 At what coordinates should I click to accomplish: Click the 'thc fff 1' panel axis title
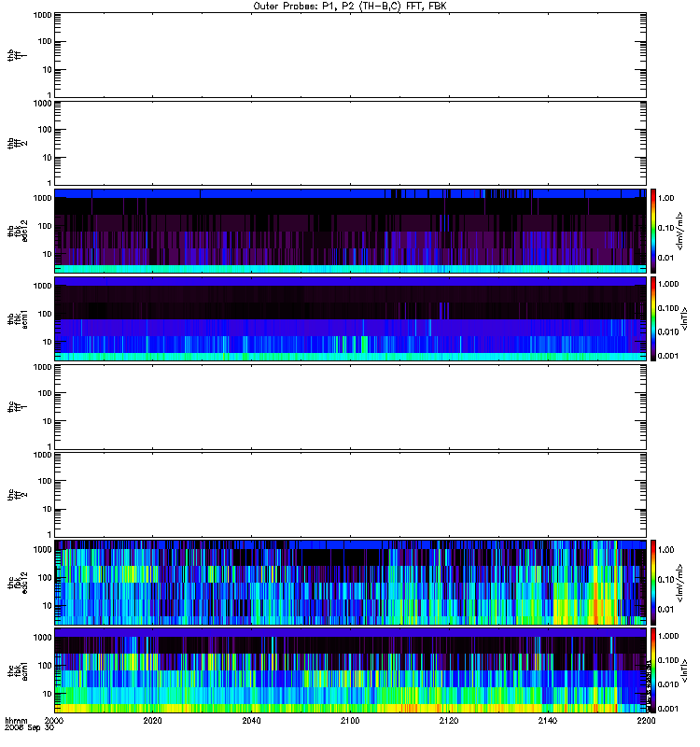17,407
